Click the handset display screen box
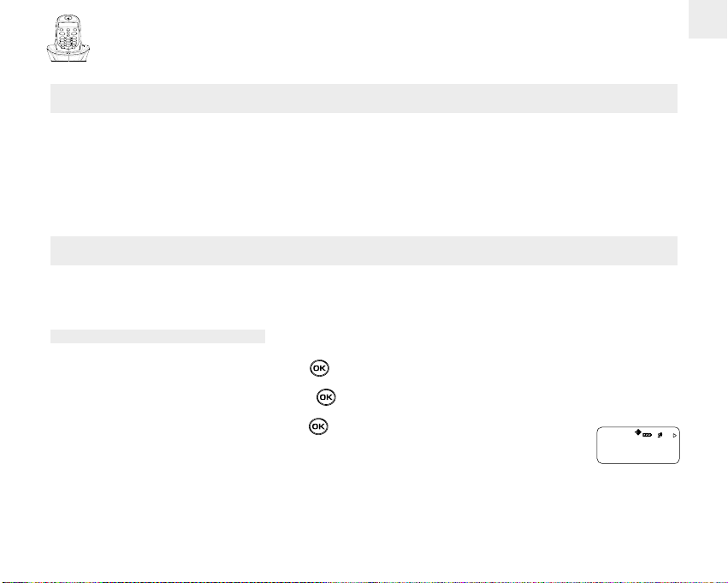Image resolution: width=728 pixels, height=583 pixels. click(638, 445)
